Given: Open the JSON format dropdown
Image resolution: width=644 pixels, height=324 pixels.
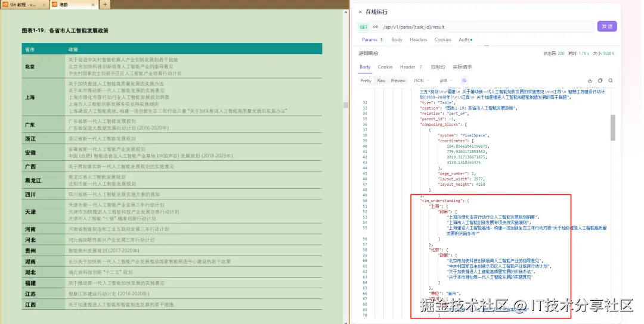Looking at the screenshot, I should coord(422,81).
